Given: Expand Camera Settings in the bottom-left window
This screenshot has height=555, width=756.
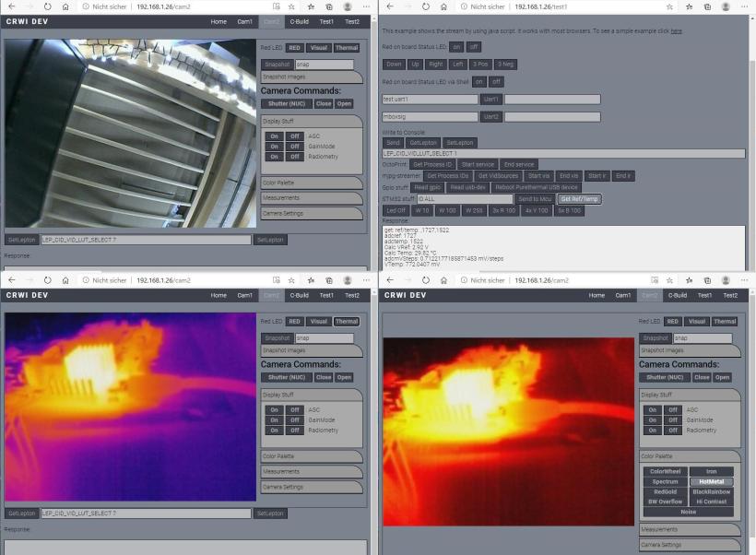Looking at the screenshot, I should coord(311,487).
